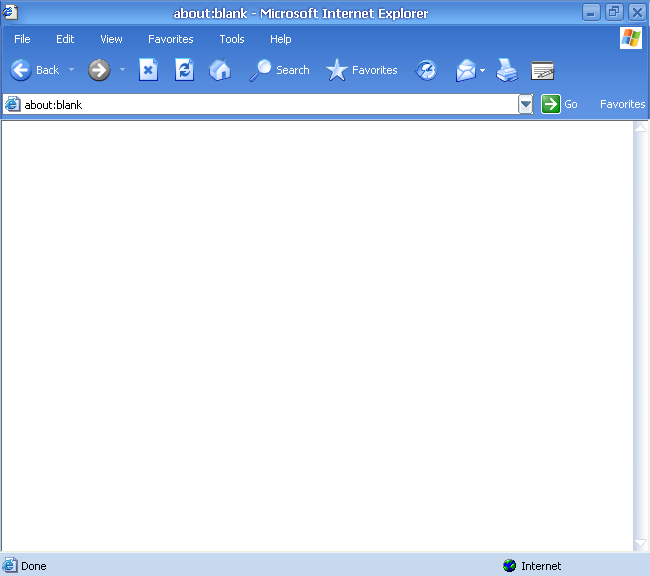Open the Tools menu
The width and height of the screenshot is (650, 576).
pos(232,39)
